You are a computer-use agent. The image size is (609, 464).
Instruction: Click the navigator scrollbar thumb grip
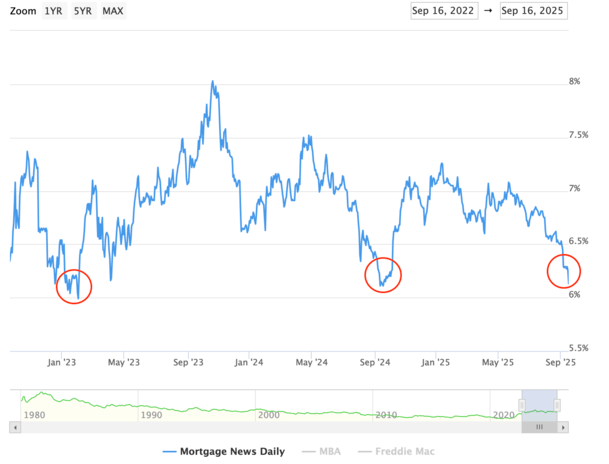[540, 426]
